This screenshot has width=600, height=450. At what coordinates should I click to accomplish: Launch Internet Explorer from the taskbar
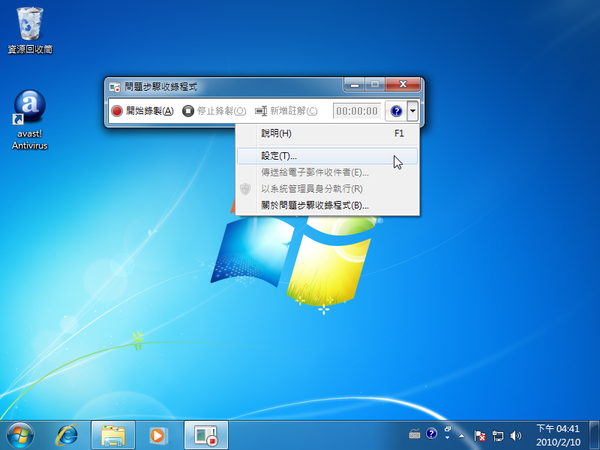(x=67, y=435)
